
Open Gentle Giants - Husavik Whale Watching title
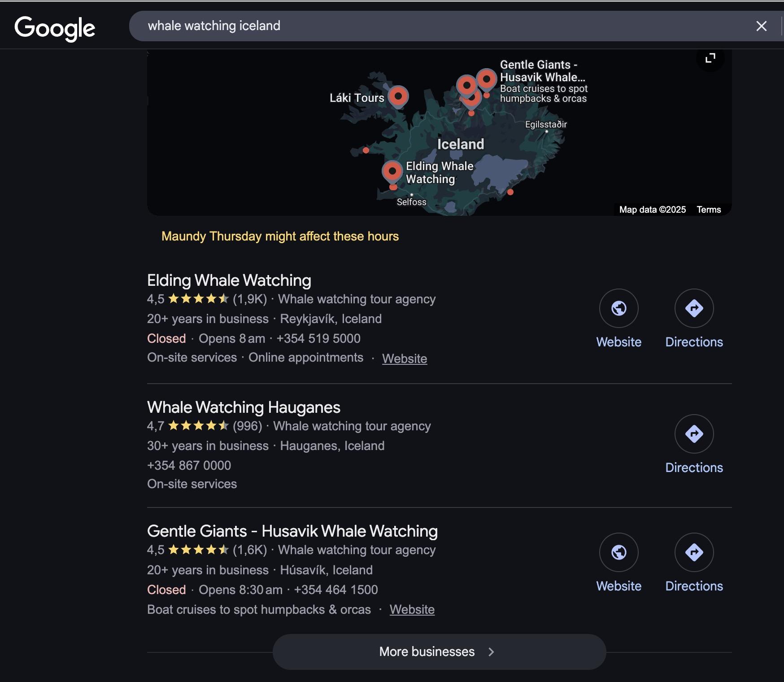coord(292,531)
